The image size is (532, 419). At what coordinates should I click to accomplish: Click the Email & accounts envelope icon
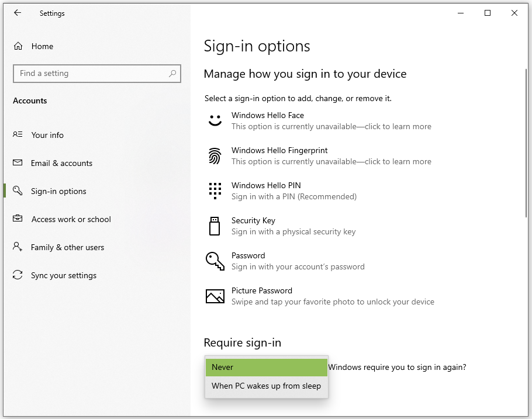click(x=18, y=163)
